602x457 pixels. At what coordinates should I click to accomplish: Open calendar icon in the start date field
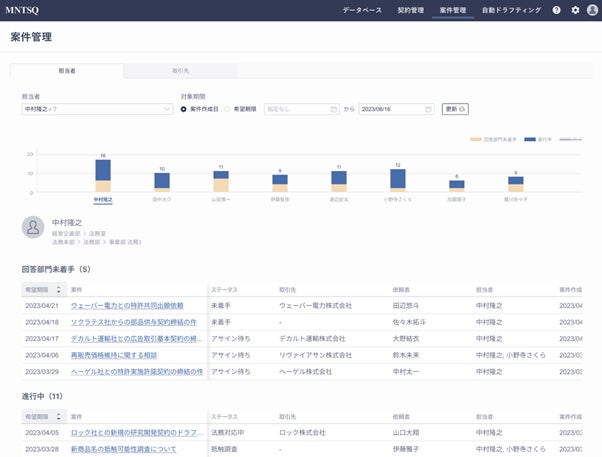pos(332,108)
